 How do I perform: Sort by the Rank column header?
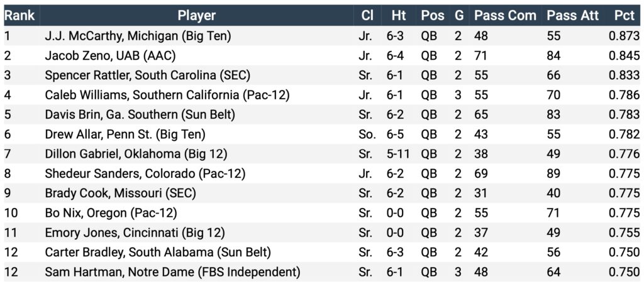point(19,16)
